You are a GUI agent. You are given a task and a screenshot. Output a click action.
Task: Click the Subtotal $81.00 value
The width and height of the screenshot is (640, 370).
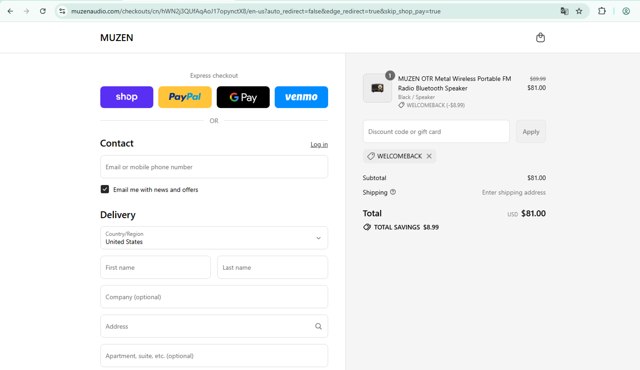536,178
